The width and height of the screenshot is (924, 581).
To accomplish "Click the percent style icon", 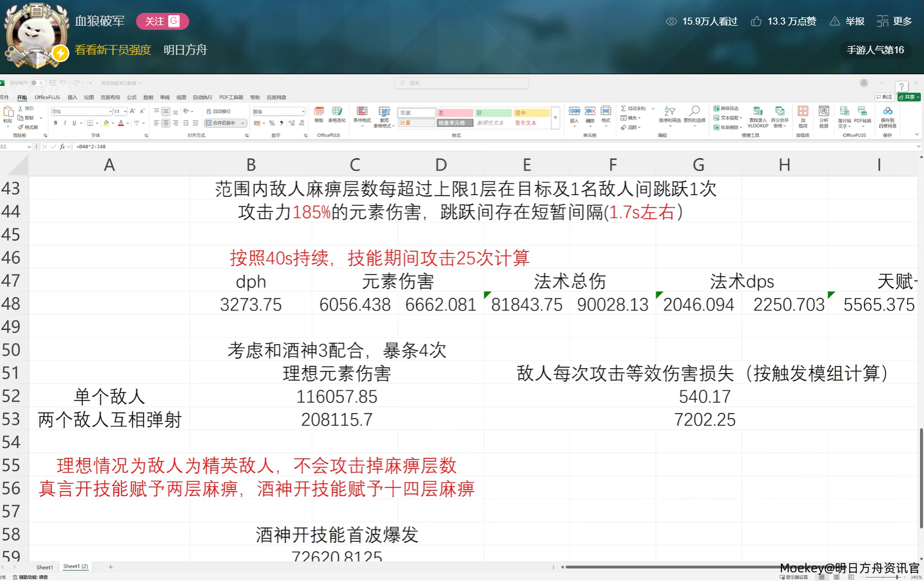I will (x=272, y=123).
